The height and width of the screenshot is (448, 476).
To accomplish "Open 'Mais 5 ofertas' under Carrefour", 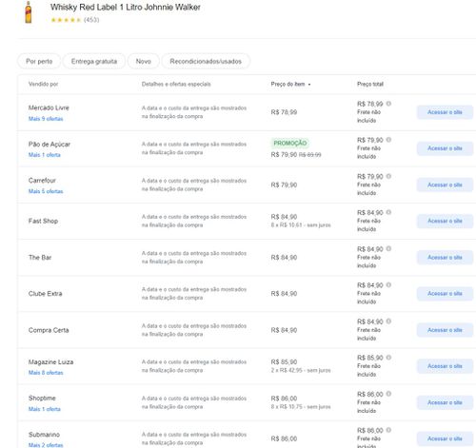I will (x=46, y=191).
